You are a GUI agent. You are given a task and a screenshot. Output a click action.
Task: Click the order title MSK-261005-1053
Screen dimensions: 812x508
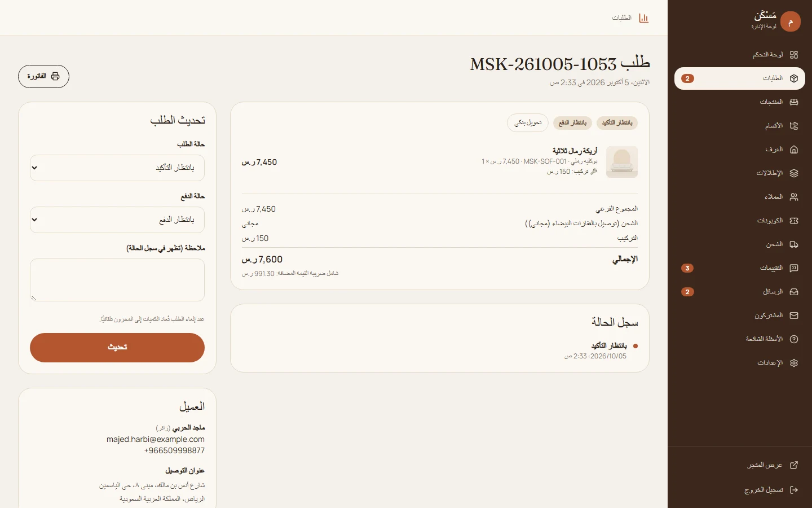click(560, 63)
